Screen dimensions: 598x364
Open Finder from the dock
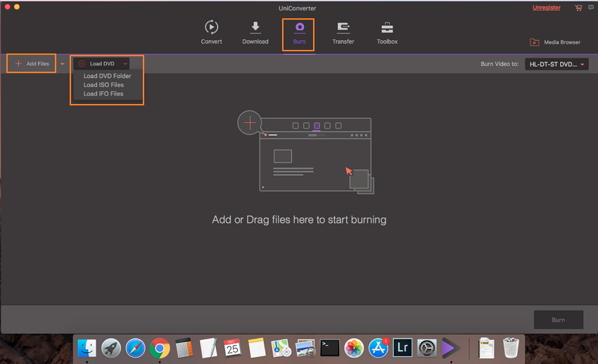(87, 348)
